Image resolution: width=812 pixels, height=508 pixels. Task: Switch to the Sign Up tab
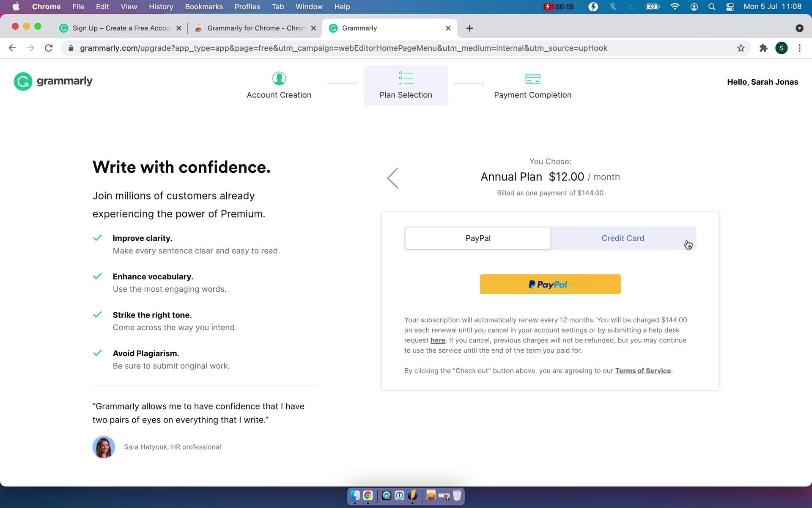pyautogui.click(x=121, y=28)
